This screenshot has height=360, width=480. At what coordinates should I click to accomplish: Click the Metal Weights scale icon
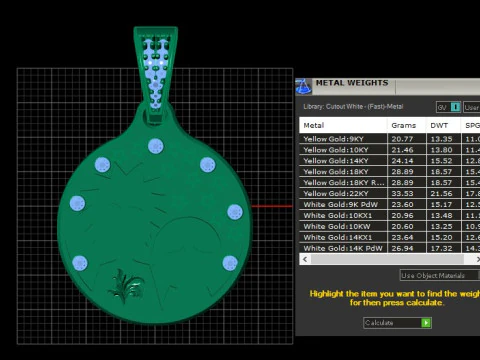[x=303, y=87]
